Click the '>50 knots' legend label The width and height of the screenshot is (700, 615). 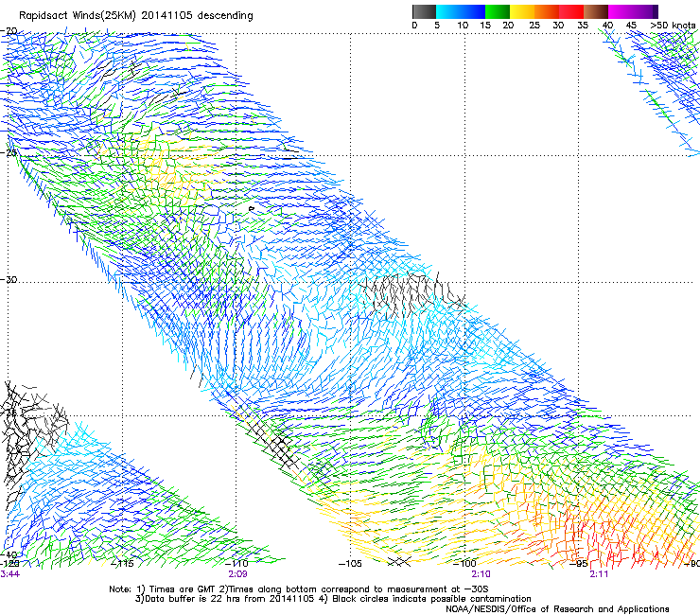pyautogui.click(x=673, y=26)
